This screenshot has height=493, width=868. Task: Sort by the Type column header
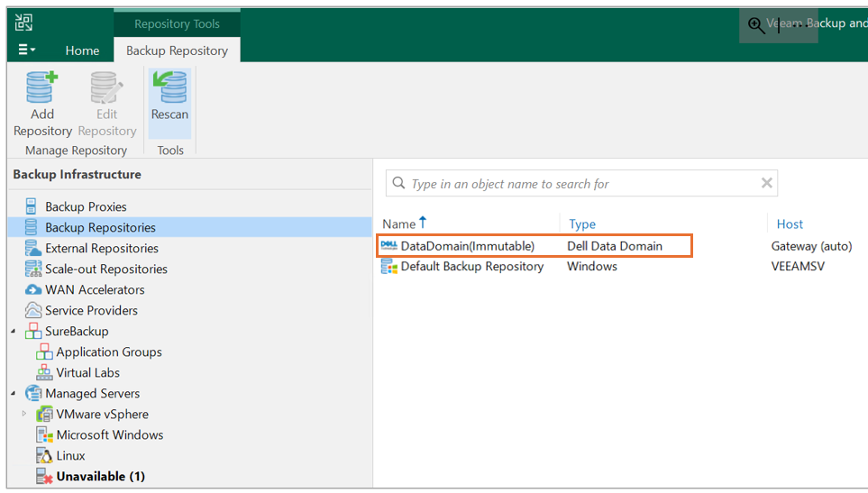click(x=582, y=224)
